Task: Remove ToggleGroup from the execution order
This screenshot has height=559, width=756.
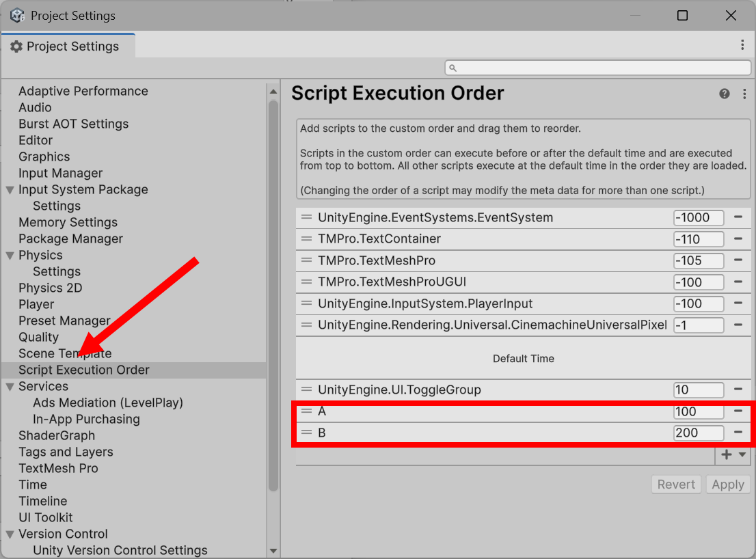Action: point(738,390)
